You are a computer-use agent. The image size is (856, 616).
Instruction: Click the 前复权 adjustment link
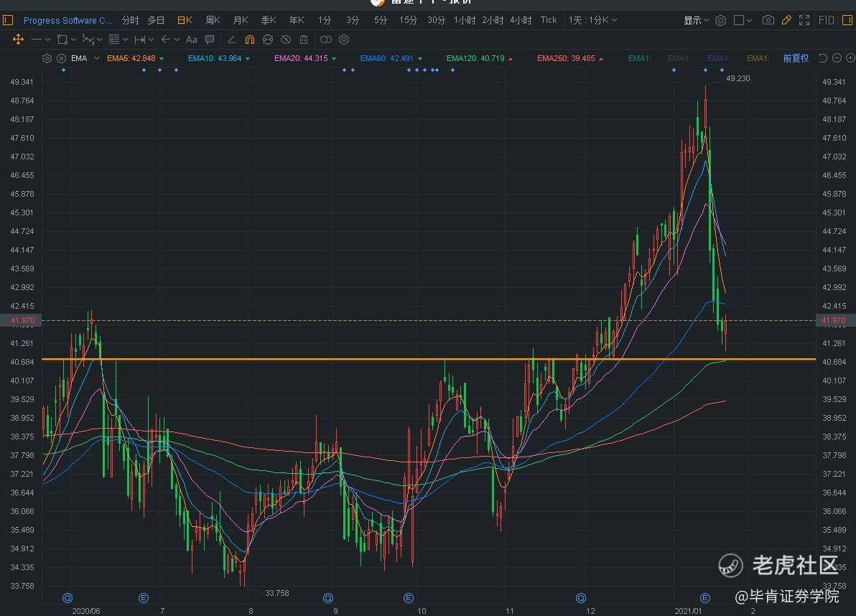click(x=795, y=58)
